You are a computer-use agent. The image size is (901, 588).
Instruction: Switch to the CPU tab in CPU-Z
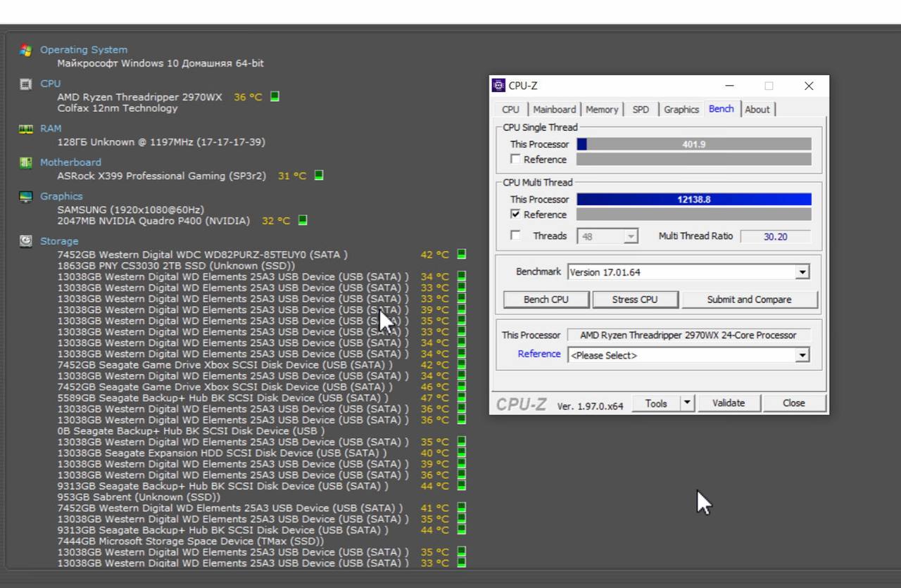[x=510, y=110]
